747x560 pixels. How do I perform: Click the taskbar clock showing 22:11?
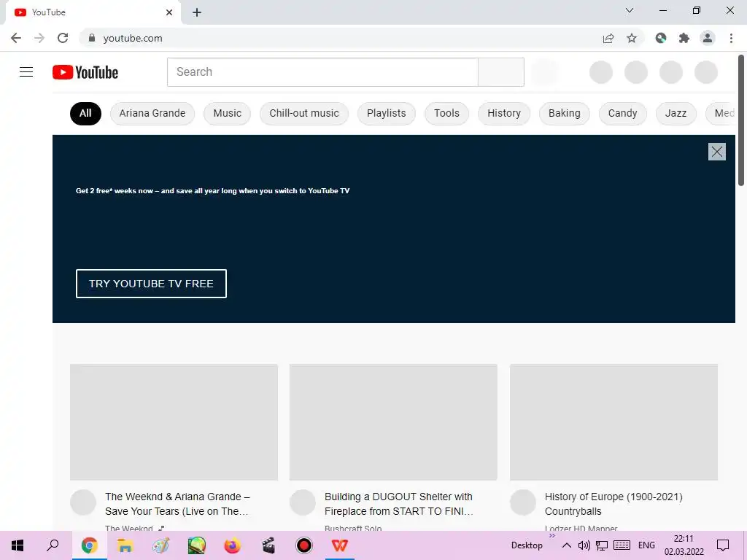pos(684,545)
